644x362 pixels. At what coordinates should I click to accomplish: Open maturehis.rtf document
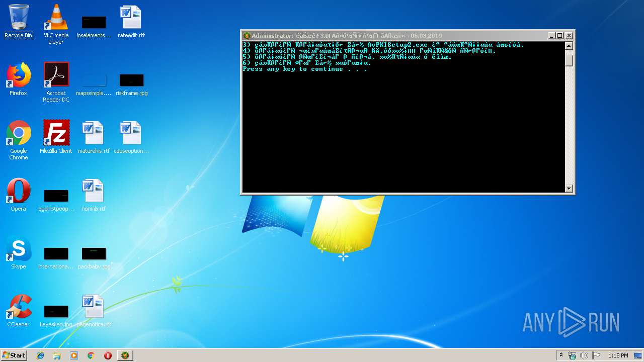pyautogui.click(x=94, y=137)
